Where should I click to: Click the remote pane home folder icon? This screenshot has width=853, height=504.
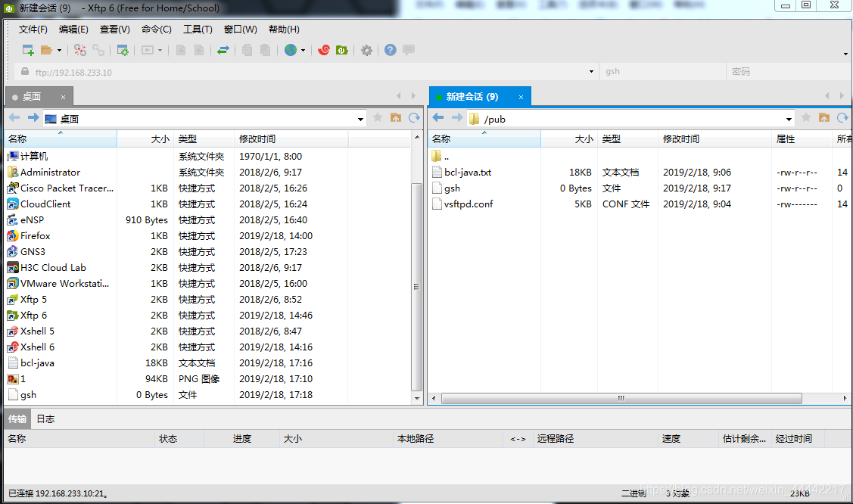point(824,118)
